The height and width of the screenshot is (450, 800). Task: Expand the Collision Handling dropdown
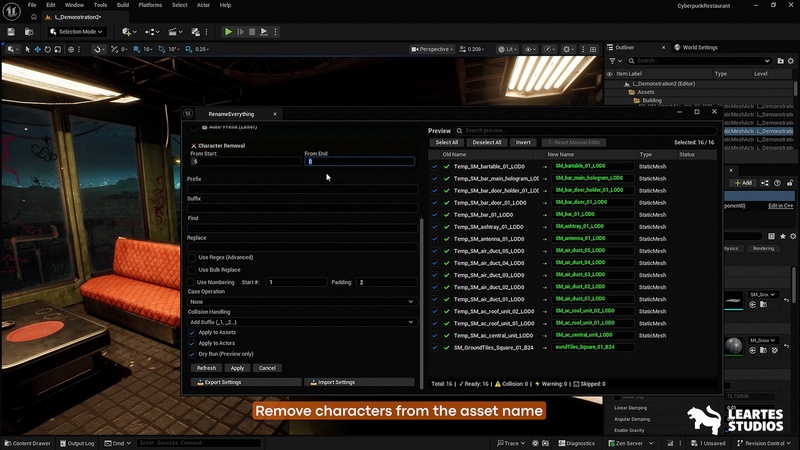pos(300,322)
